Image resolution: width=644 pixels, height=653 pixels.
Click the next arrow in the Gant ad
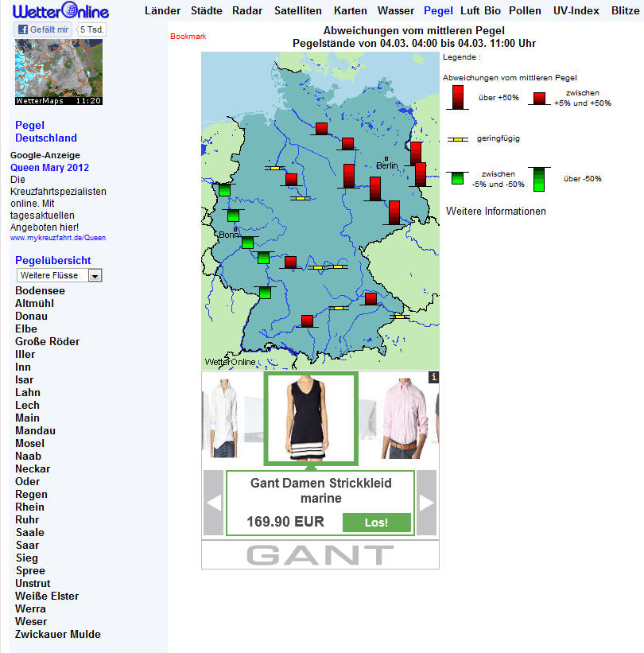[427, 503]
